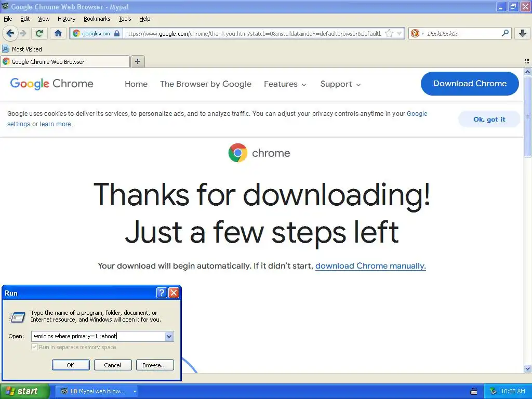Click the forward navigation arrow

click(23, 33)
